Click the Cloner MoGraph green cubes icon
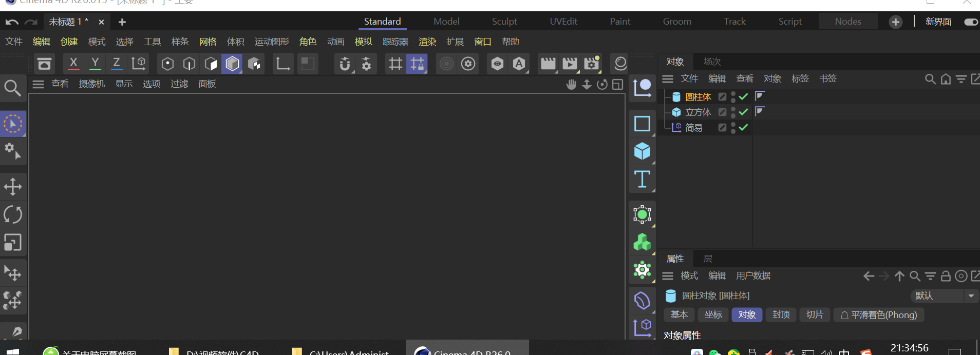Screen dimensions: 980x355 642,242
